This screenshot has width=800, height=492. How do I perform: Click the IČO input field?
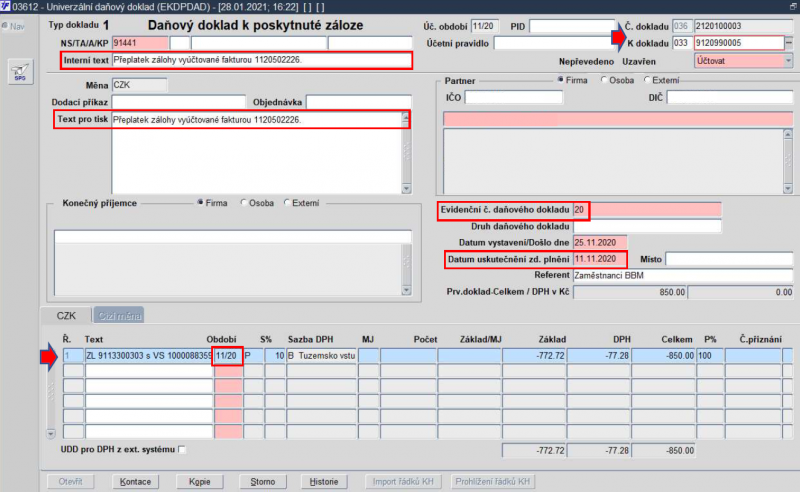[x=514, y=97]
